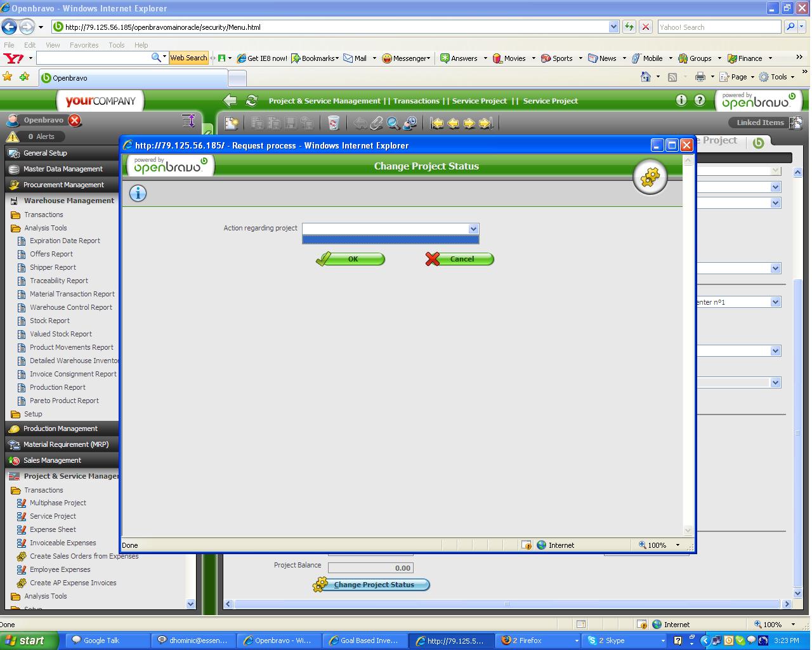Open Google Talk from the taskbar
812x650 pixels.
point(108,640)
